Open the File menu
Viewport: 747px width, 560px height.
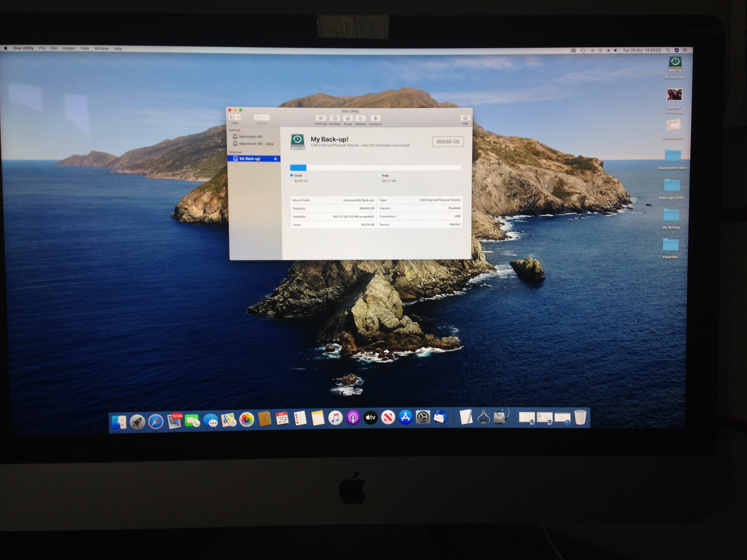[x=42, y=48]
